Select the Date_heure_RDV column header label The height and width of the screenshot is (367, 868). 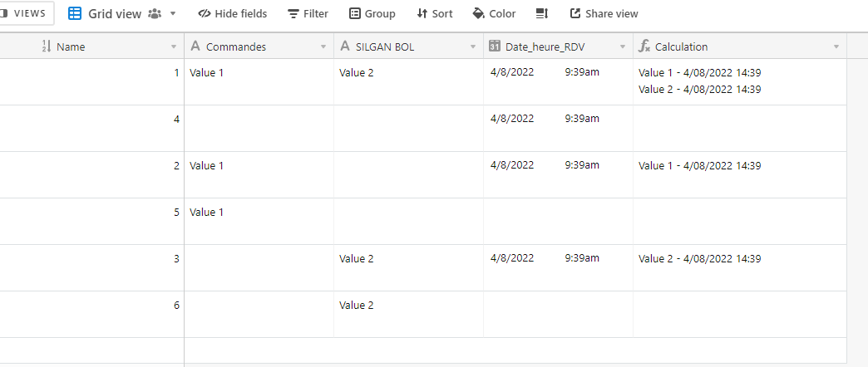pos(545,47)
